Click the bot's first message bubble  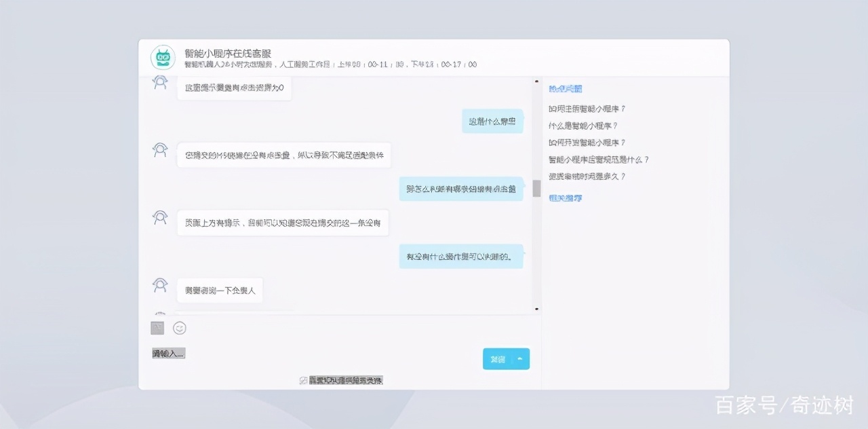coord(234,87)
